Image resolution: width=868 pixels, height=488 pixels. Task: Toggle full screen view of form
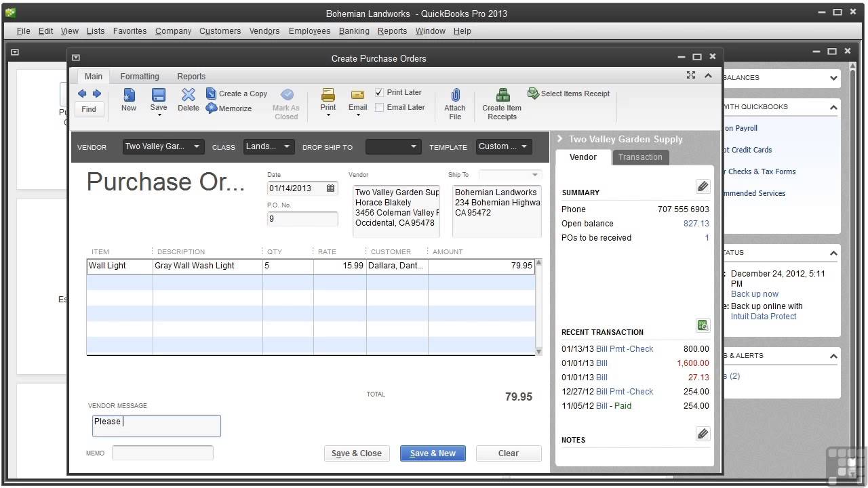[691, 75]
